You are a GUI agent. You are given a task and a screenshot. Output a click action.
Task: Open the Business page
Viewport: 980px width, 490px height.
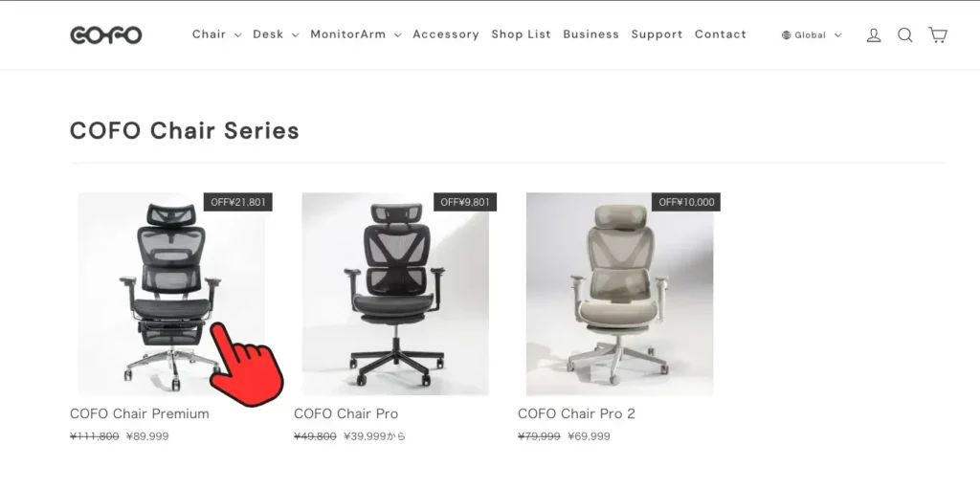(590, 34)
